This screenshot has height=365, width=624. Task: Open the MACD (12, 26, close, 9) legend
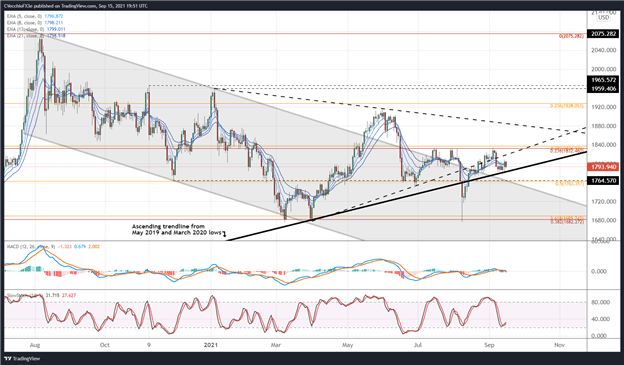point(53,247)
